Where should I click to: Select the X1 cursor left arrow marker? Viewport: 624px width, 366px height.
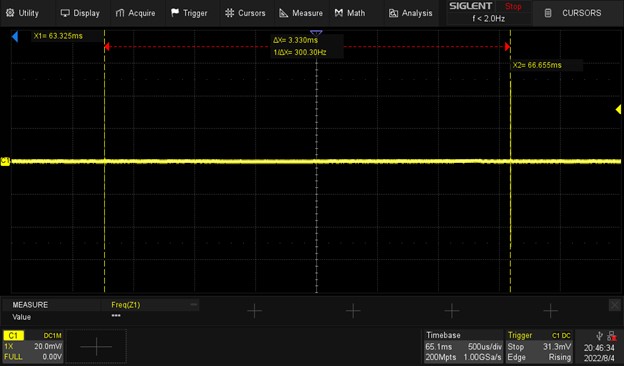point(107,47)
